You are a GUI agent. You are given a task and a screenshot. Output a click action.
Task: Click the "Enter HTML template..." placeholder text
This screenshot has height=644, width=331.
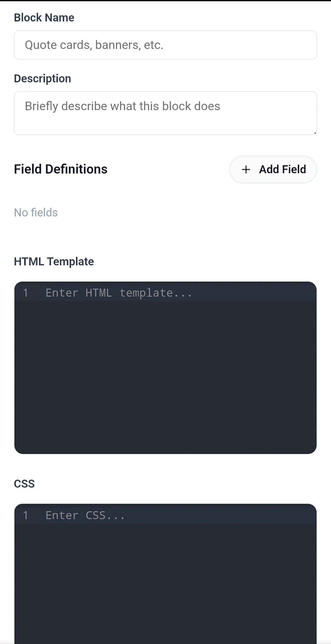pyautogui.click(x=119, y=293)
